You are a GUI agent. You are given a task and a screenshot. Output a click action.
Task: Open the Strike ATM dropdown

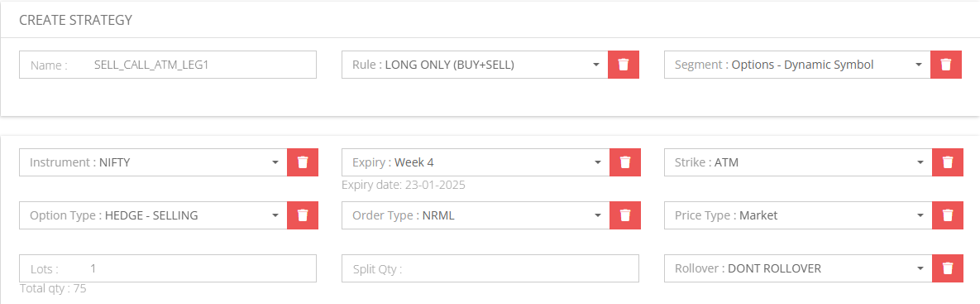[798, 162]
